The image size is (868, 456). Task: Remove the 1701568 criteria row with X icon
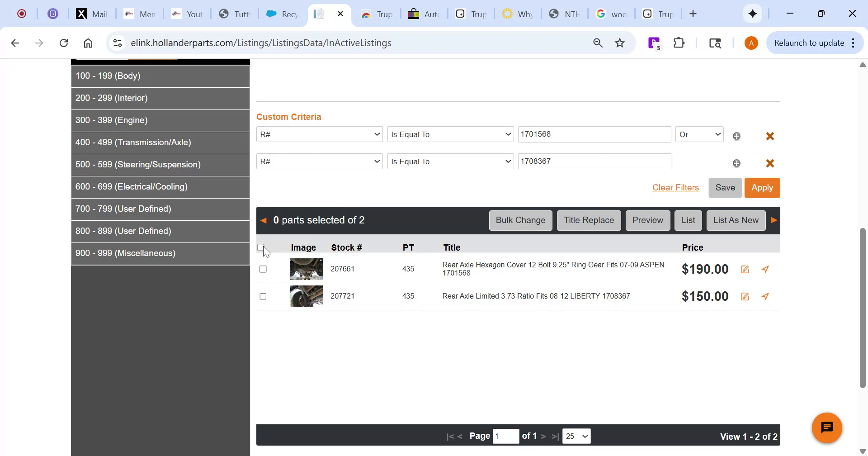pos(770,136)
